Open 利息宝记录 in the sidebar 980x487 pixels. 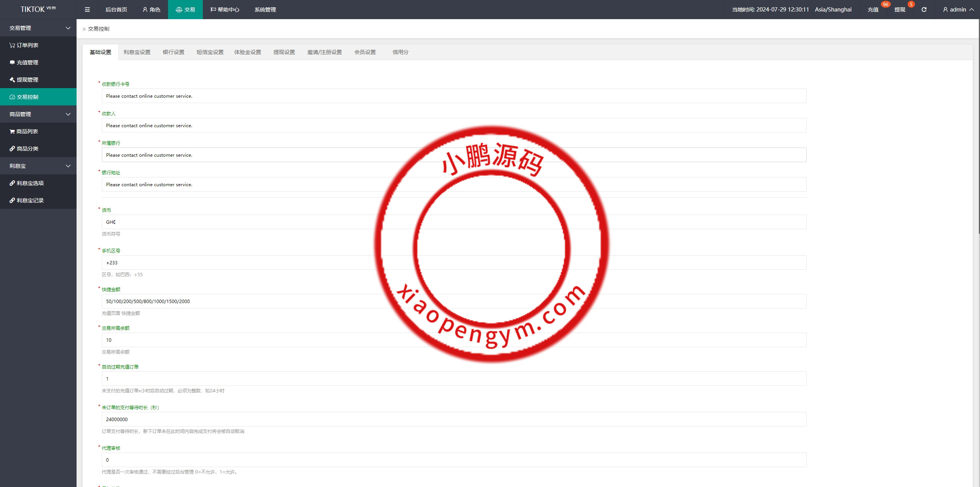tap(30, 200)
